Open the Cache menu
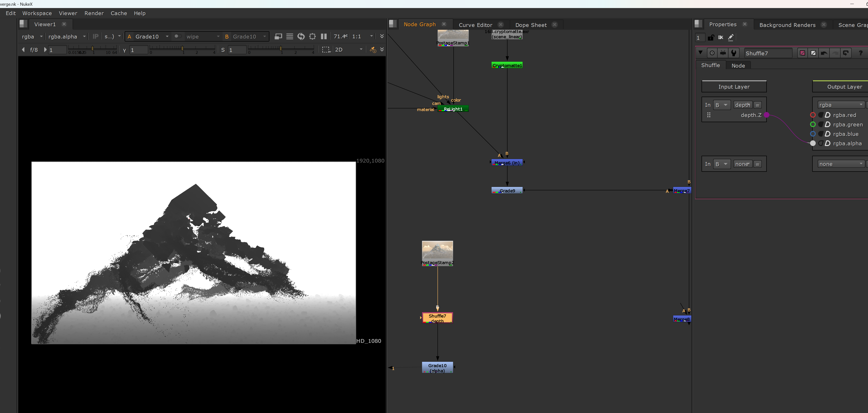This screenshot has height=413, width=868. [118, 13]
